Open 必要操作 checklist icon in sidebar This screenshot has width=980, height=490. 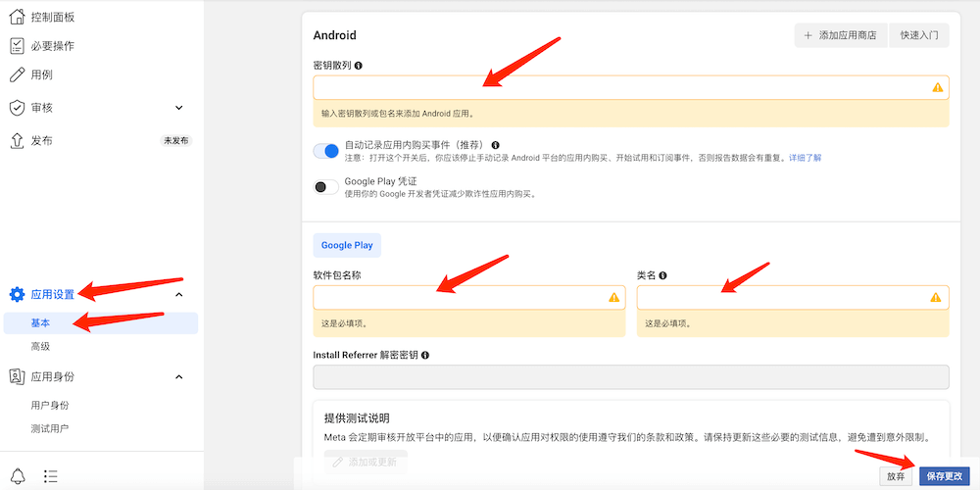pos(17,46)
